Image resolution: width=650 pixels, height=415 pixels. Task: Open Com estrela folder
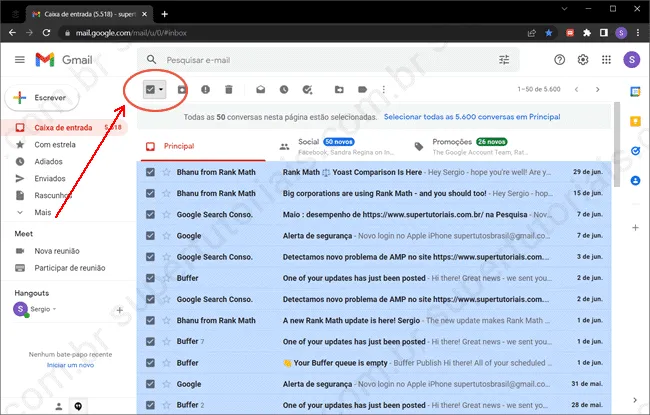(55, 145)
